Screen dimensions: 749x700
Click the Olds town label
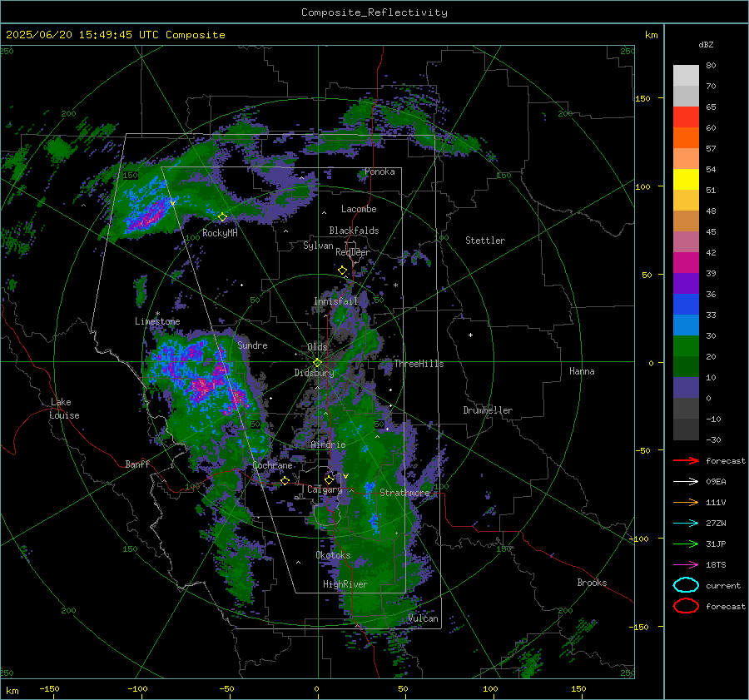pyautogui.click(x=317, y=347)
